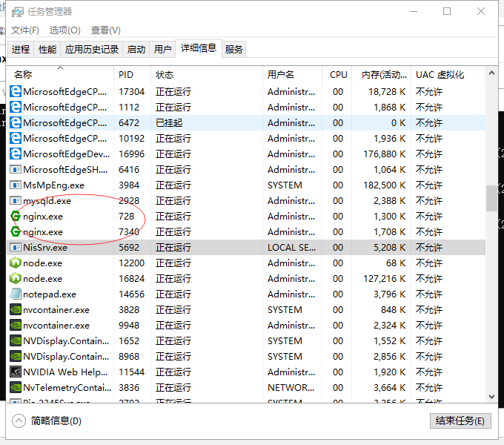
Task: Collapse to brief info via the chevron icon
Action: click(x=19, y=421)
